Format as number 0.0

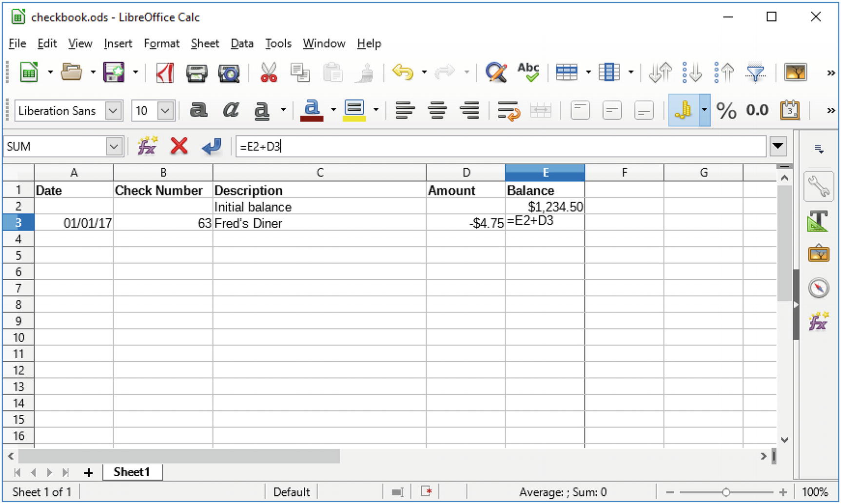click(757, 111)
